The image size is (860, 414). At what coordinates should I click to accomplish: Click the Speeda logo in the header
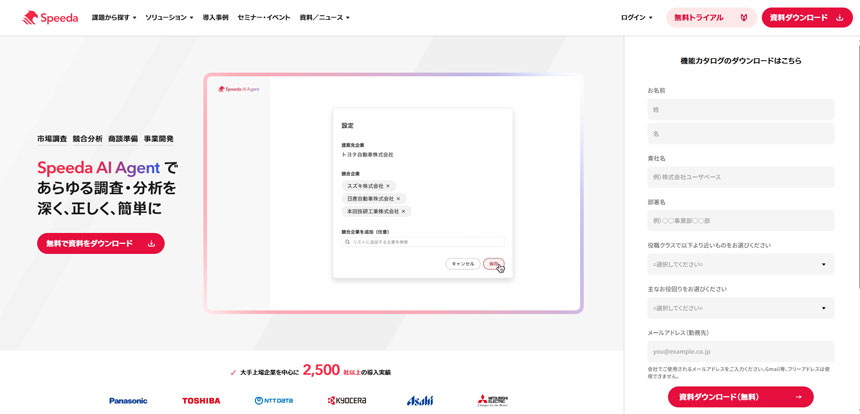50,17
